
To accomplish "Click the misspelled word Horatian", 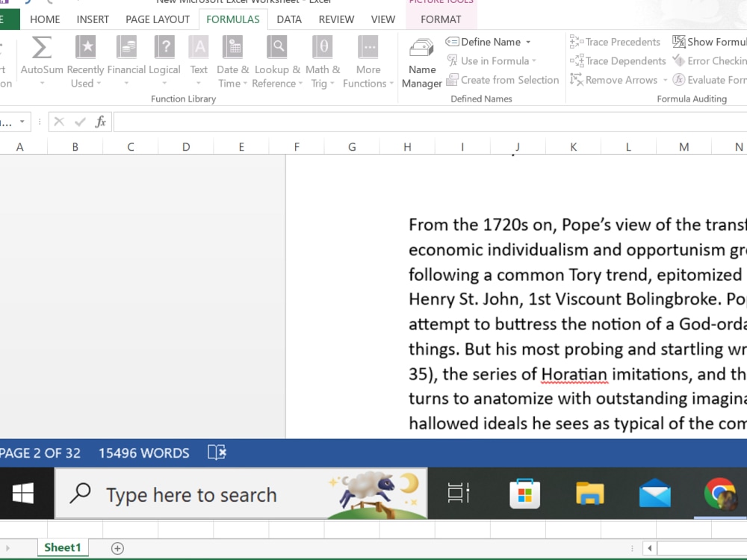I will point(574,374).
